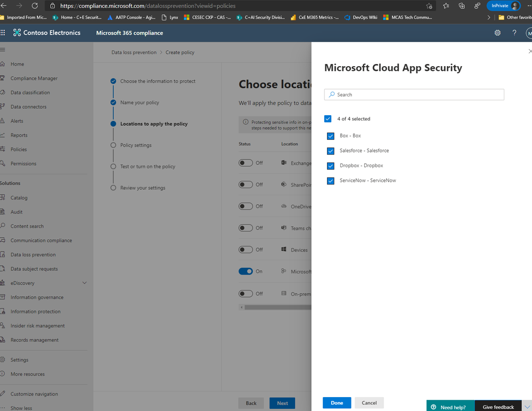Click the InPrivate profile button
The image size is (532, 411).
[503, 6]
